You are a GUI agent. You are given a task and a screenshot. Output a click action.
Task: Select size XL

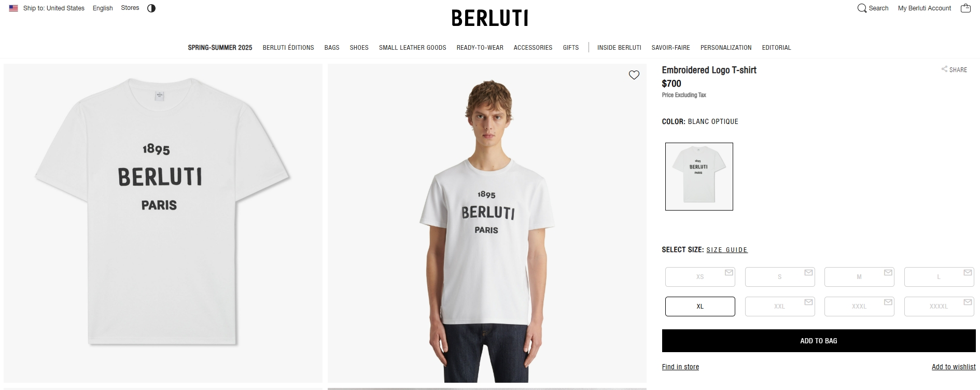[x=700, y=307]
